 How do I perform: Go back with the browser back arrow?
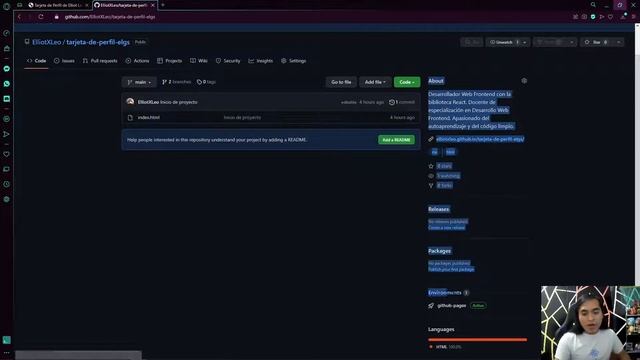pyautogui.click(x=19, y=17)
